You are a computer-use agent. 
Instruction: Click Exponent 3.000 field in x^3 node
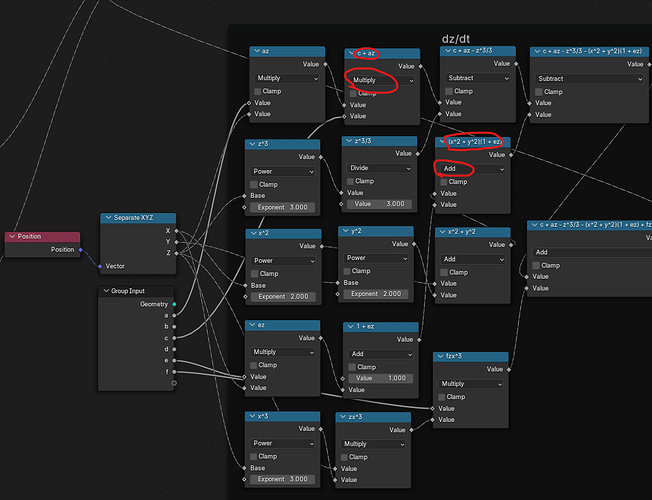tap(282, 479)
